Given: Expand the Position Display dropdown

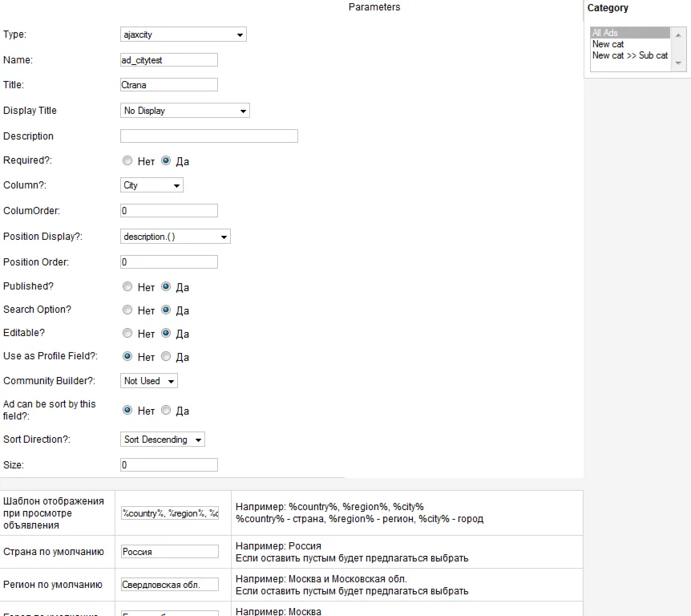Looking at the screenshot, I should (x=175, y=237).
